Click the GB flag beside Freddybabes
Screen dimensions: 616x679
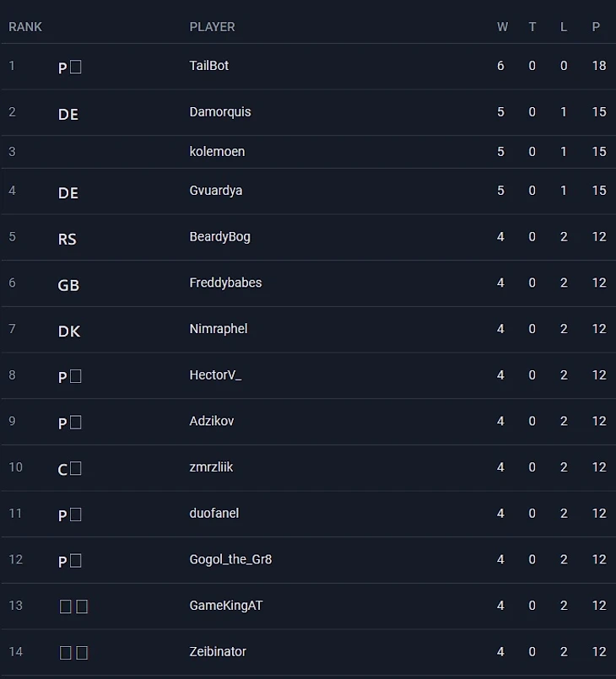[x=68, y=286]
